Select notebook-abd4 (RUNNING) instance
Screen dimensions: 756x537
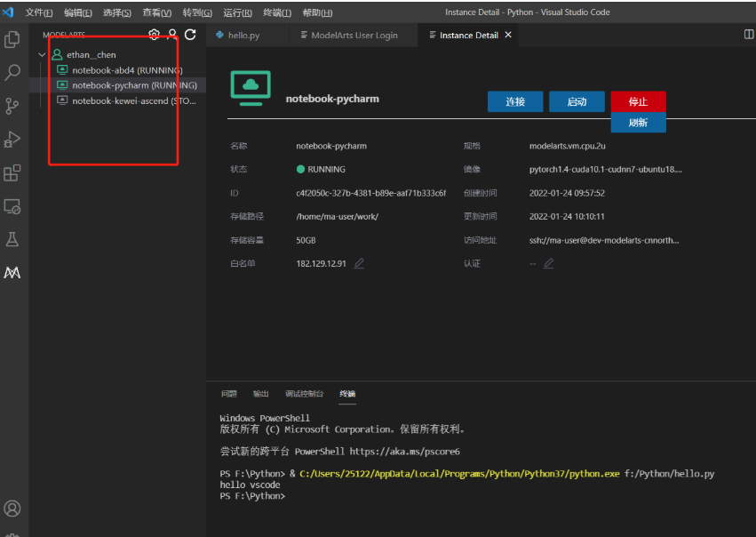[x=127, y=70]
